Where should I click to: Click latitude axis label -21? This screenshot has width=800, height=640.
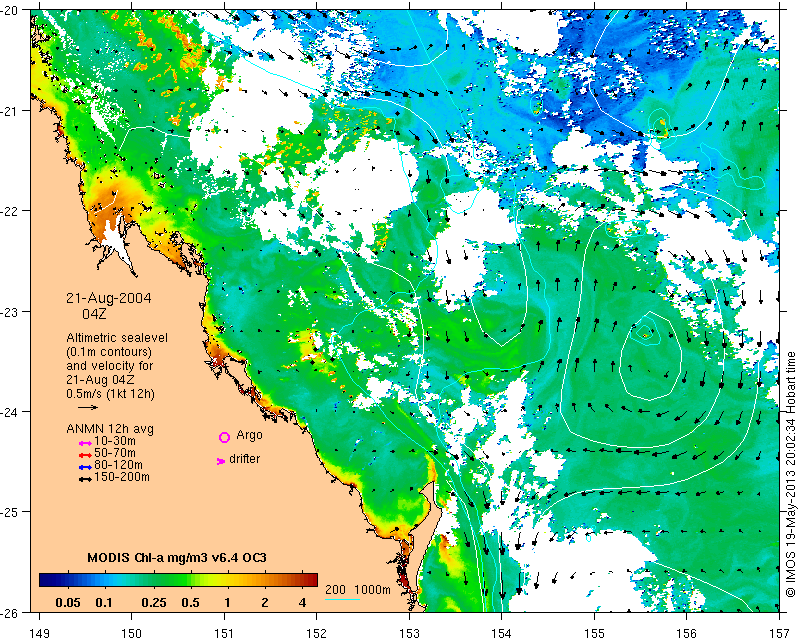click(10, 111)
